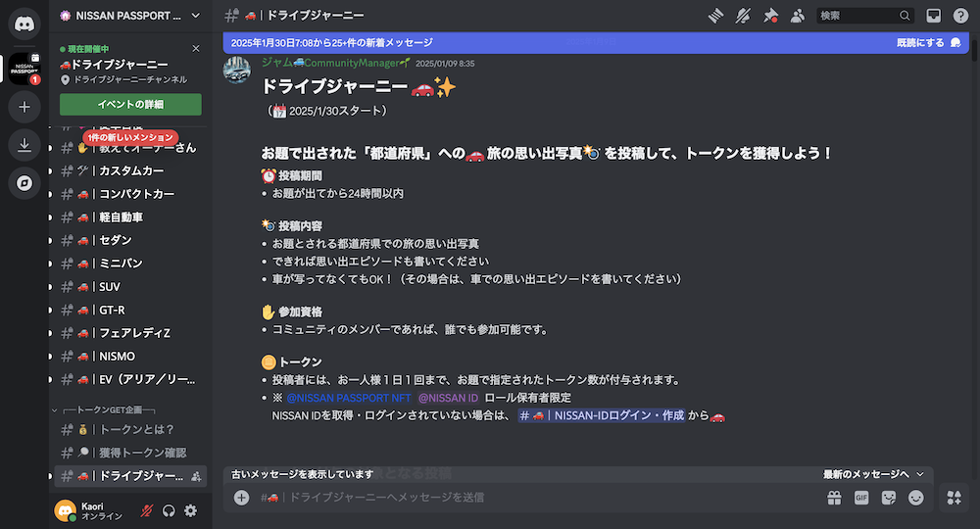Open the 軽自動車 channel

pos(130,216)
